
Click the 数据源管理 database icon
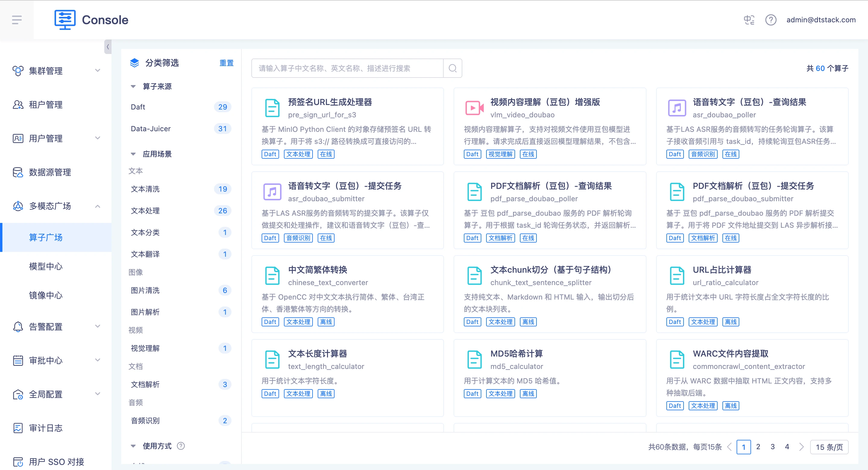(18, 172)
